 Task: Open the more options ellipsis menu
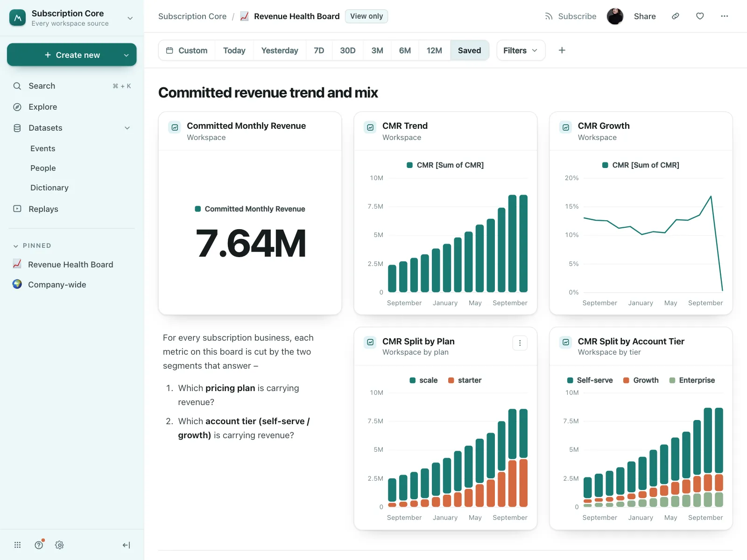tap(725, 16)
